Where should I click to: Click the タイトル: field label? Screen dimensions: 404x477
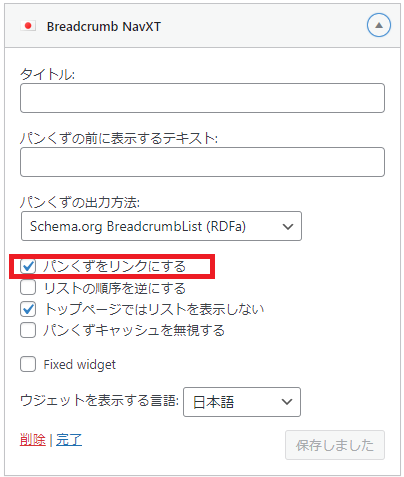pyautogui.click(x=47, y=74)
